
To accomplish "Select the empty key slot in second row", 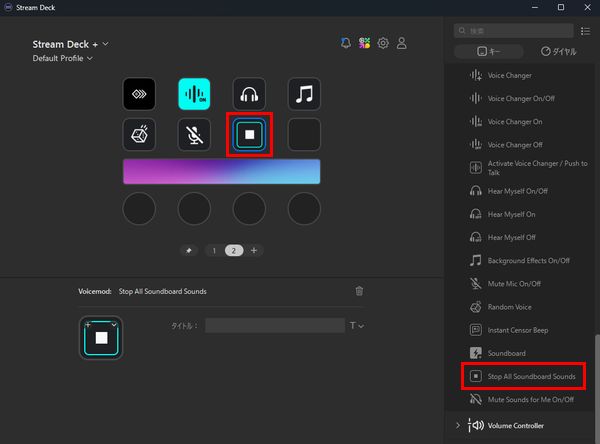I will pyautogui.click(x=304, y=134).
